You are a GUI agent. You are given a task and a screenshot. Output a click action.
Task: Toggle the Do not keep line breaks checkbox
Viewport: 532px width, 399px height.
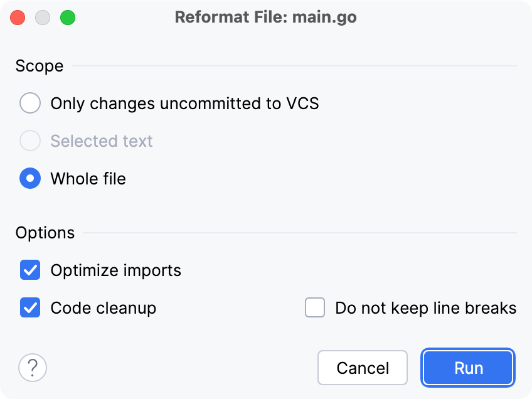314,308
